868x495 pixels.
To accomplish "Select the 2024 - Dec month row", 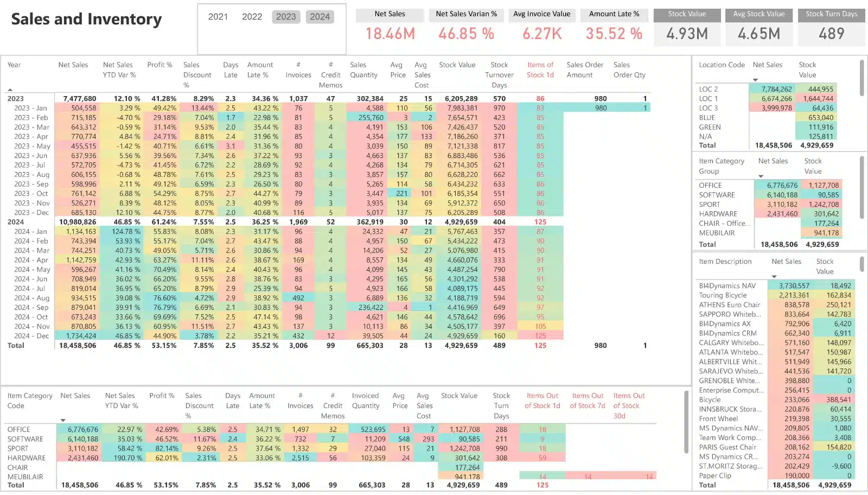I will 31,336.
